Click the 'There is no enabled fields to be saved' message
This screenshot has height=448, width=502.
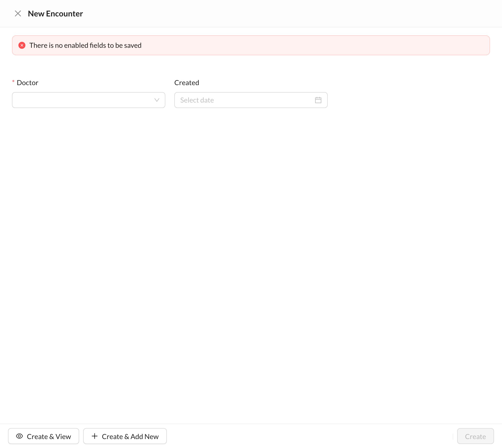[85, 45]
